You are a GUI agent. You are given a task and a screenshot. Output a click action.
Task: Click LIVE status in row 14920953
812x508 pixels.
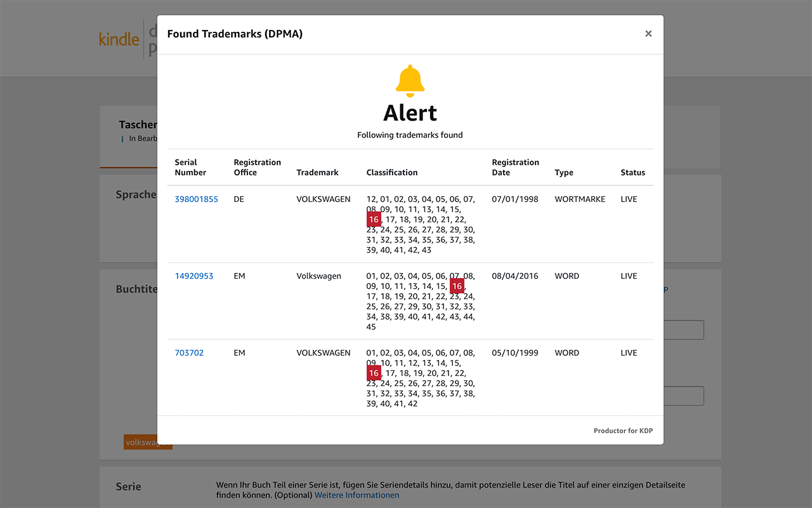tap(629, 276)
